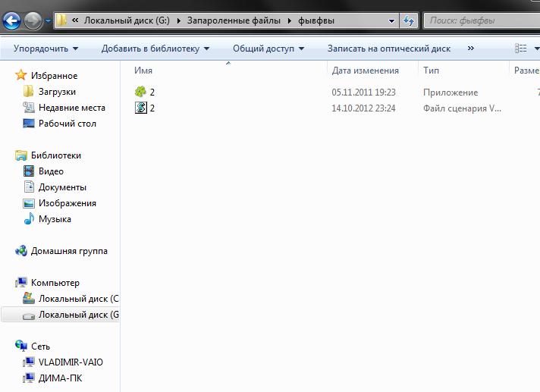Sort files by the Дата изменения column
This screenshot has height=392, width=540.
coord(365,71)
